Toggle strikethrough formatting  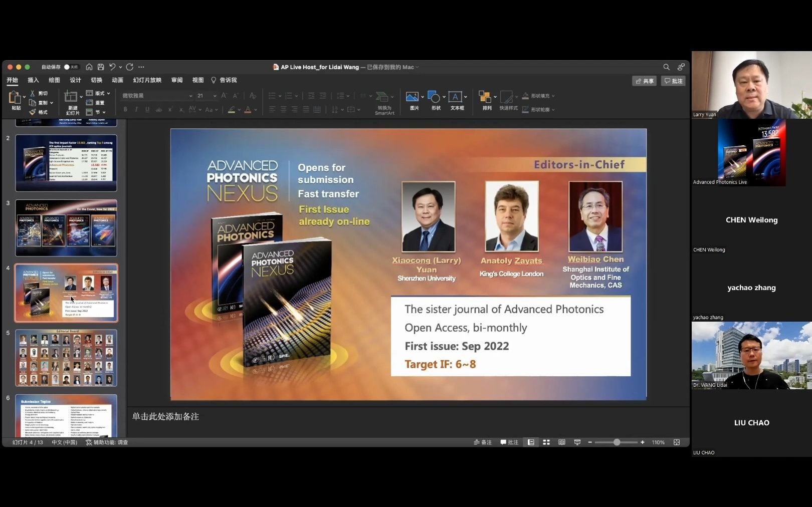159,109
